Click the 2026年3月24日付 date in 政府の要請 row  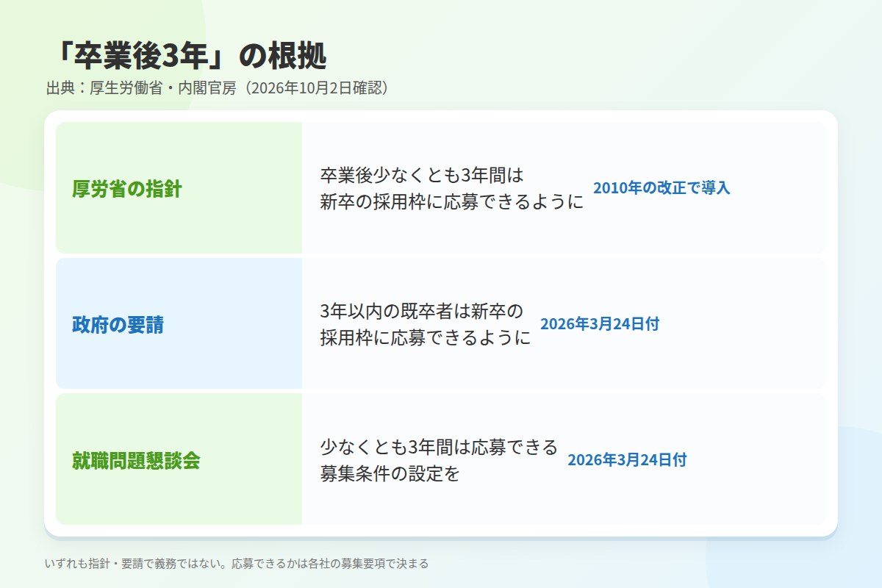tap(600, 324)
